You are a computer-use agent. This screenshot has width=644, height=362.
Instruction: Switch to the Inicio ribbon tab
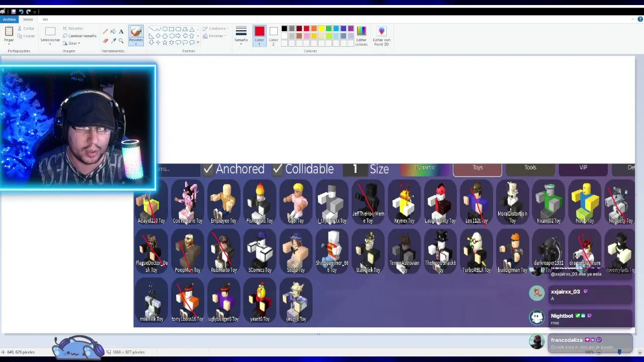point(28,19)
